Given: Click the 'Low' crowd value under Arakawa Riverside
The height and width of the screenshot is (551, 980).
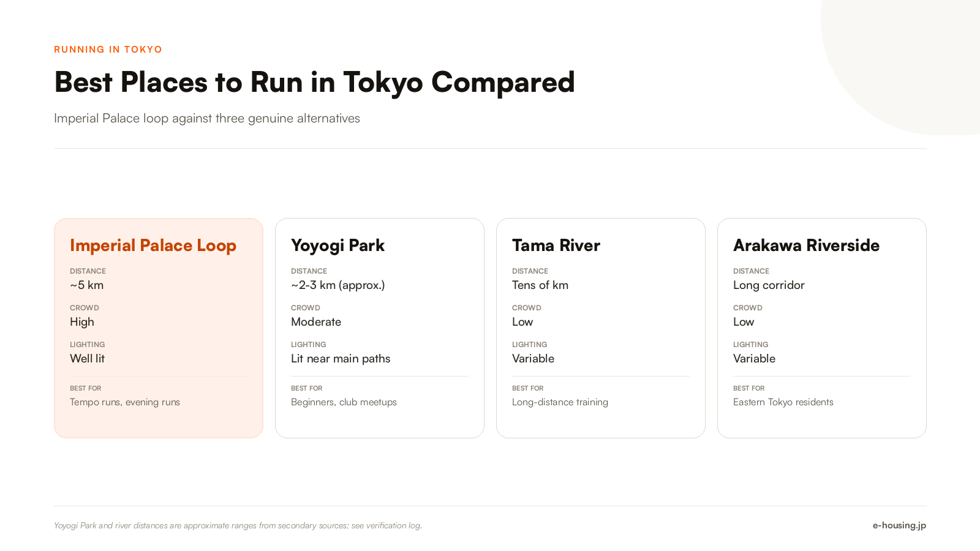Looking at the screenshot, I should (x=744, y=322).
